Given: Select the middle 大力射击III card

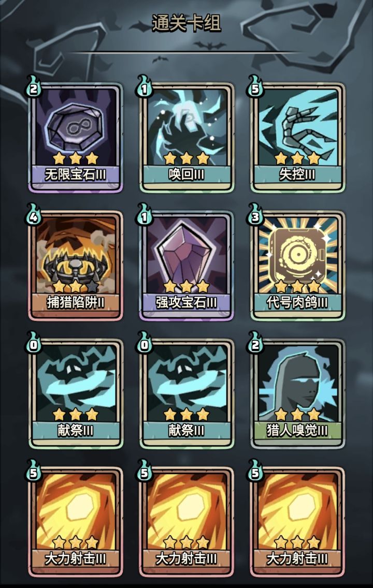Looking at the screenshot, I should (x=187, y=522).
